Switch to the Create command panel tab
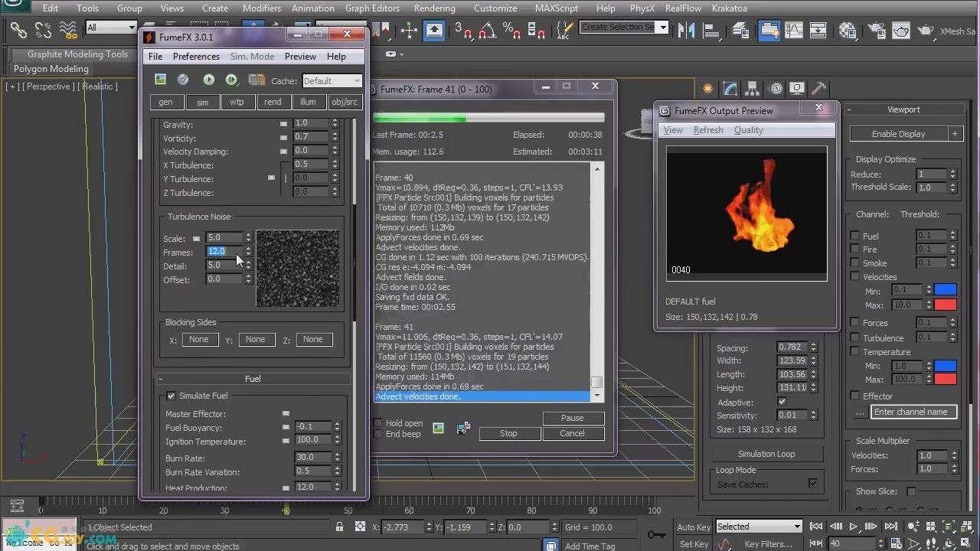980x551 pixels. pyautogui.click(x=708, y=88)
